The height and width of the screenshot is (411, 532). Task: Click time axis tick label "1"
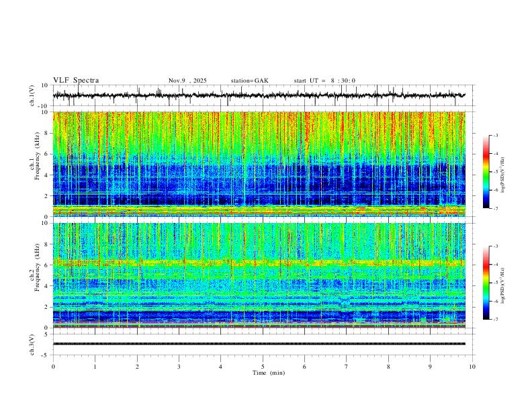point(95,367)
